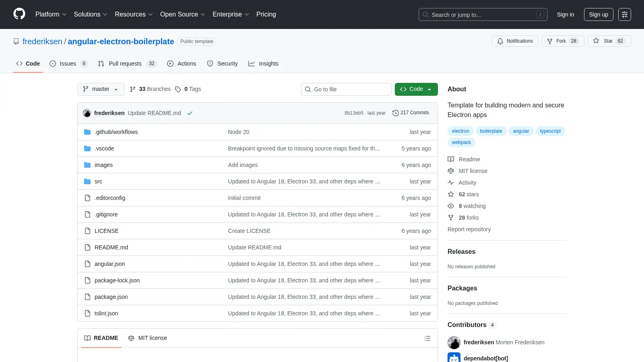Open the 8b13eb5 commit hash link
644x362 pixels.
click(354, 113)
